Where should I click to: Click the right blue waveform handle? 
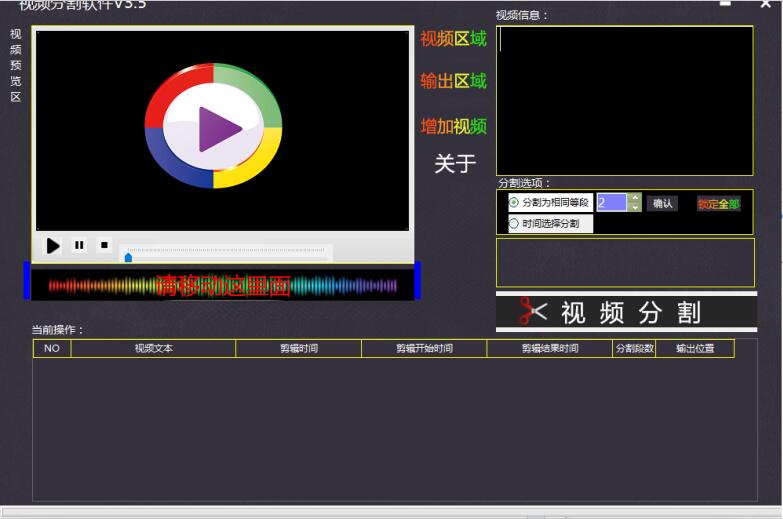(x=417, y=281)
